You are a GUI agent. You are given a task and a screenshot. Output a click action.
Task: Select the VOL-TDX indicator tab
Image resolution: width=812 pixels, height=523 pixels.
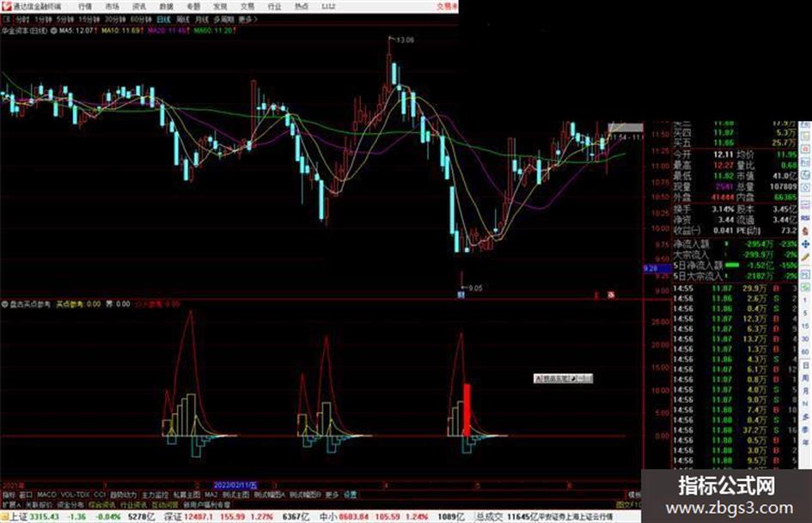coord(75,495)
